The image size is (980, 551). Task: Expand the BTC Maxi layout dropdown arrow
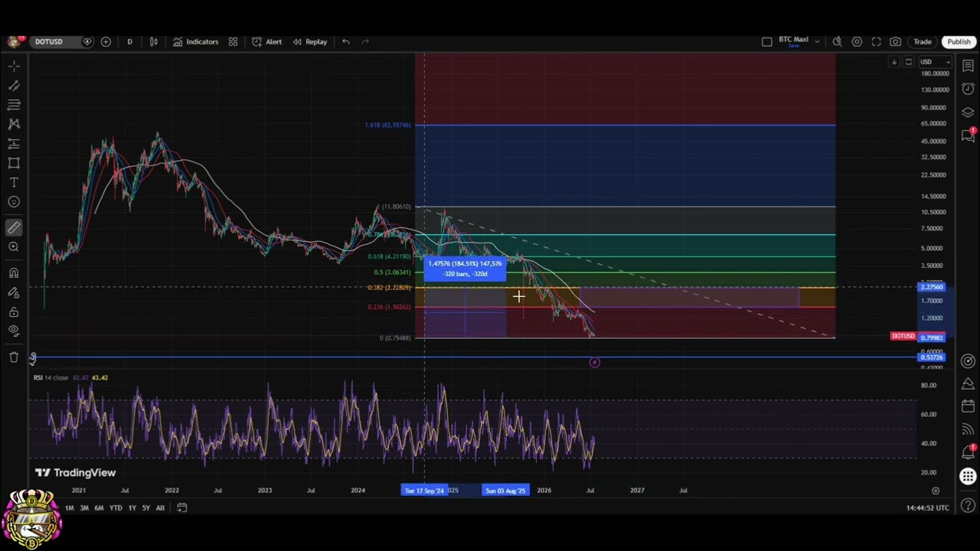point(817,41)
